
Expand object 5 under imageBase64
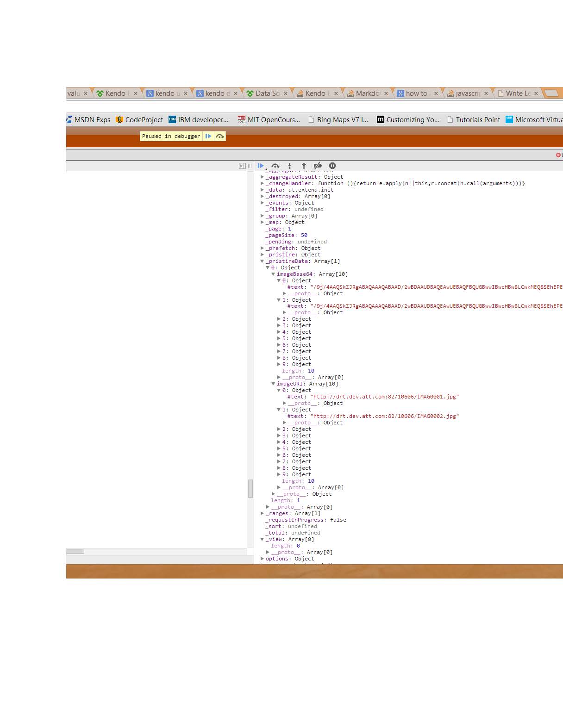click(x=279, y=338)
